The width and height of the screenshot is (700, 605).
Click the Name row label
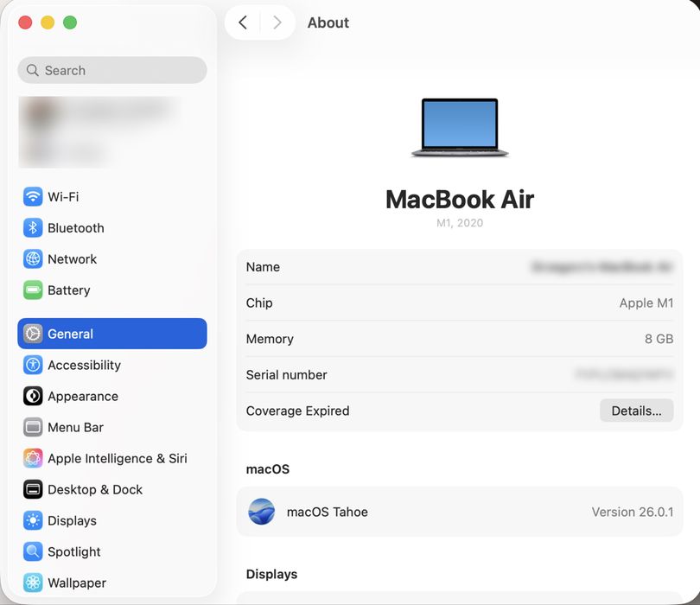click(263, 267)
